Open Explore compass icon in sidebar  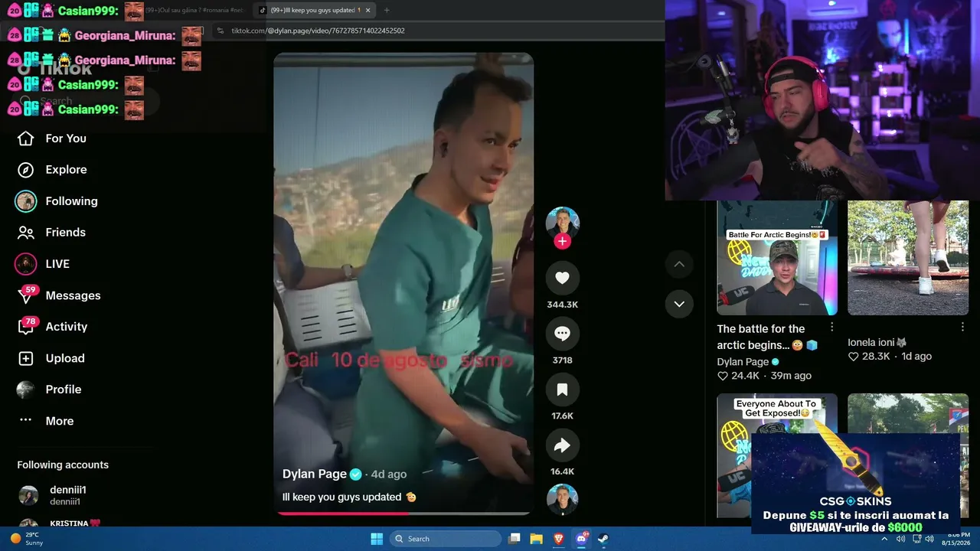tap(26, 170)
